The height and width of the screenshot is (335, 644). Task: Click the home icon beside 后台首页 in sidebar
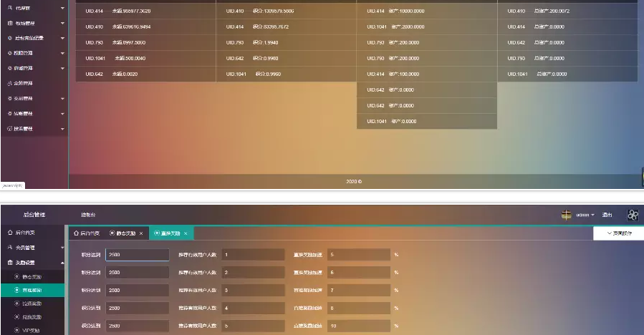pos(9,233)
